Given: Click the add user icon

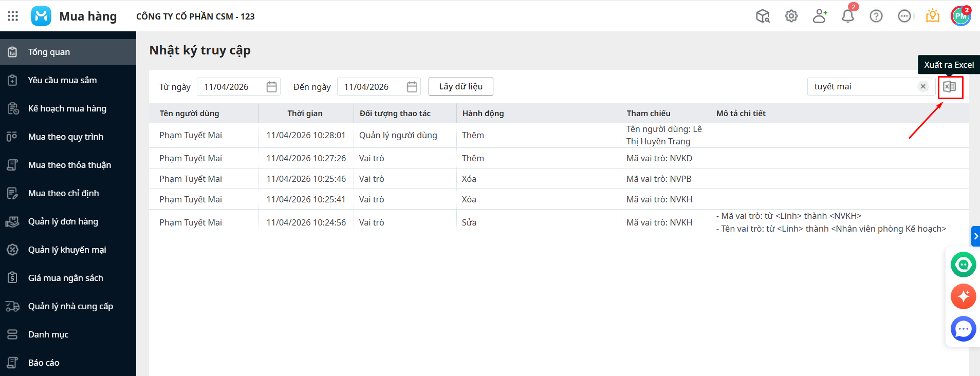Looking at the screenshot, I should pyautogui.click(x=820, y=16).
